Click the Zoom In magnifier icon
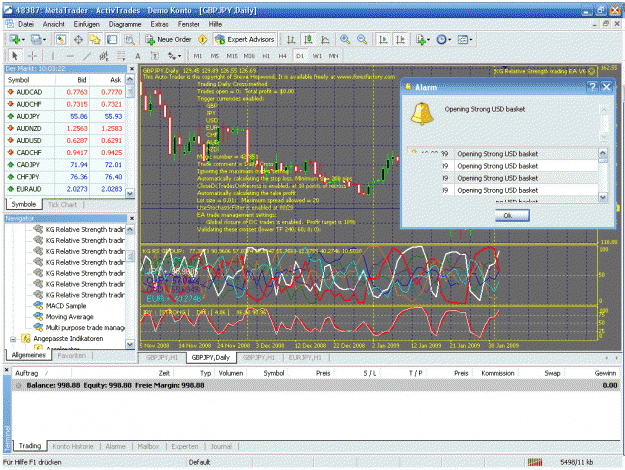Viewport: 625px width, 470px height. tap(345, 39)
